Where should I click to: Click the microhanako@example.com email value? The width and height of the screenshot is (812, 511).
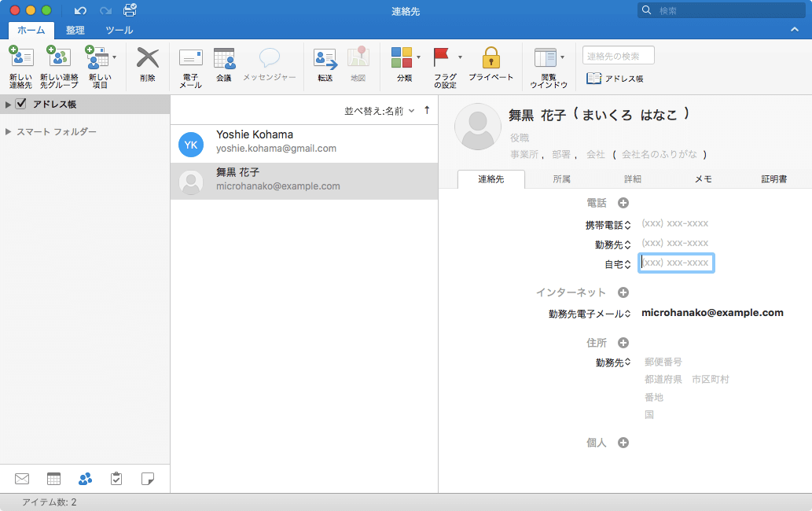(712, 313)
